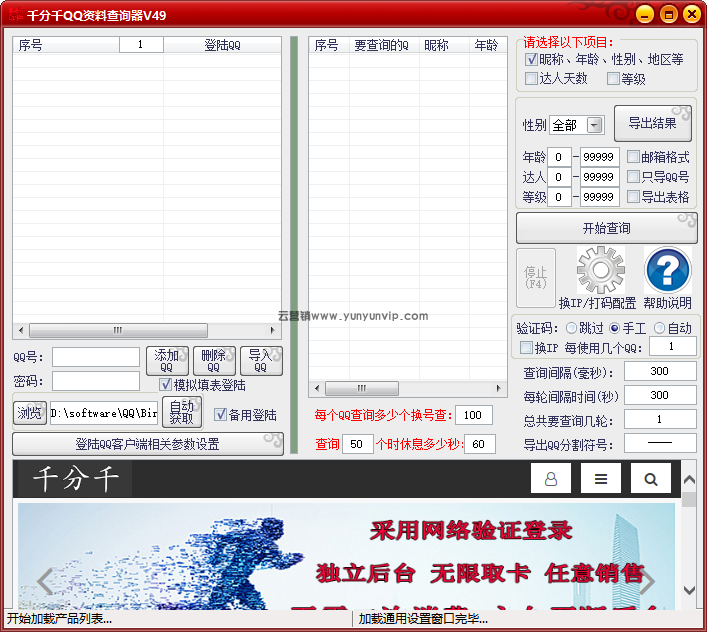This screenshot has height=632, width=707.
Task: Click the login list scroll right arrow
Action: 273,330
